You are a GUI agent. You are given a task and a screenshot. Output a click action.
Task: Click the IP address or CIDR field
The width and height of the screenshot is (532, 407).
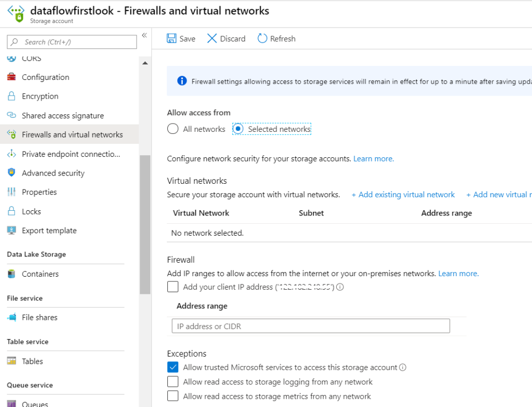(x=311, y=326)
